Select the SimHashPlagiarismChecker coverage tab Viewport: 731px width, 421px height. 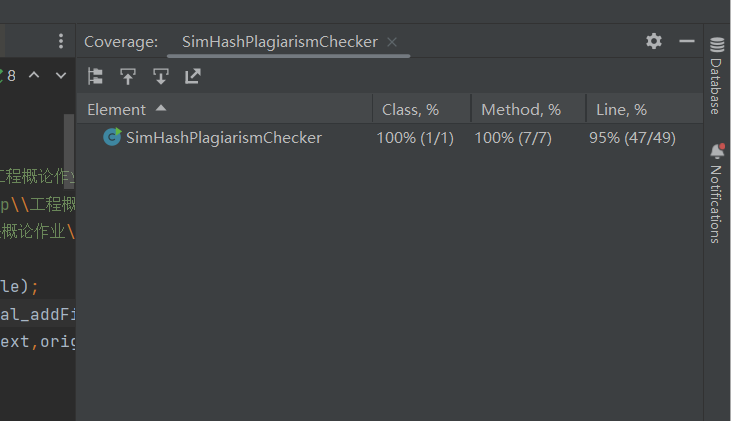pyautogui.click(x=279, y=42)
